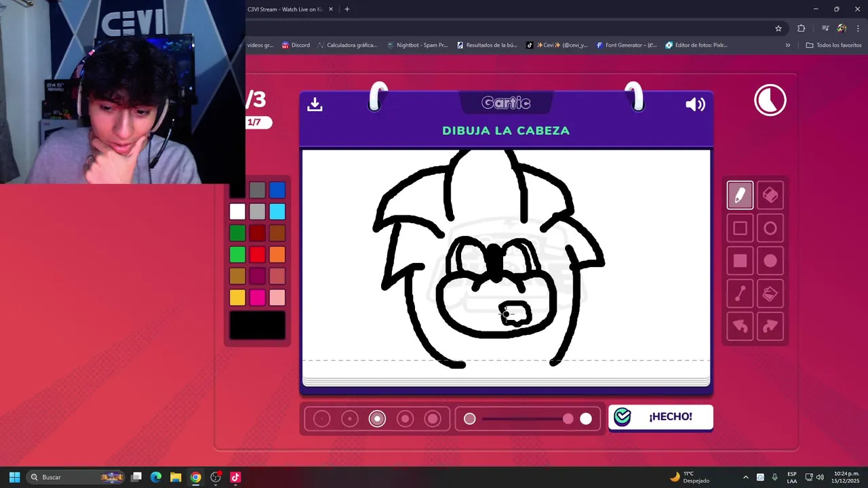Pick the light pink color swatch
Screen dimensions: 868x488
277,298
